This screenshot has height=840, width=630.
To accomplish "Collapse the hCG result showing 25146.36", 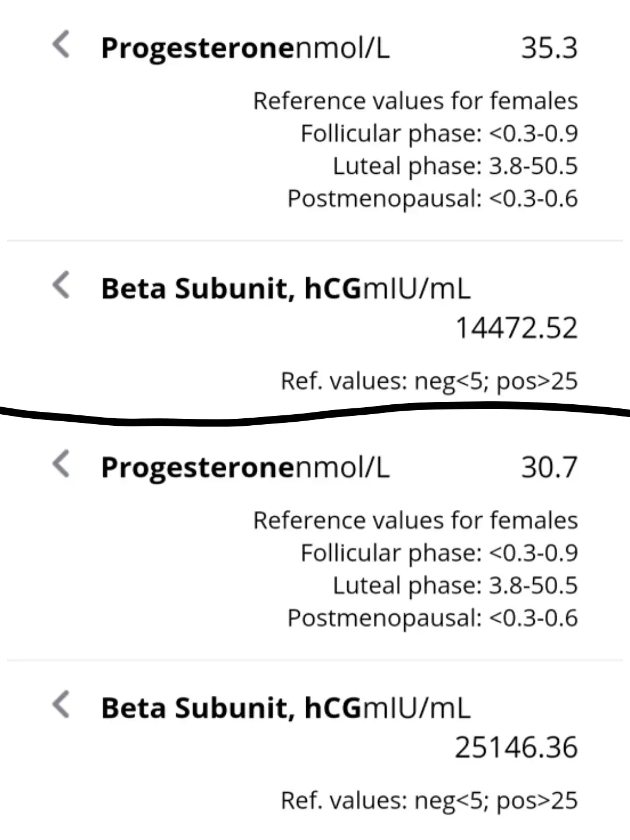I will (62, 705).
